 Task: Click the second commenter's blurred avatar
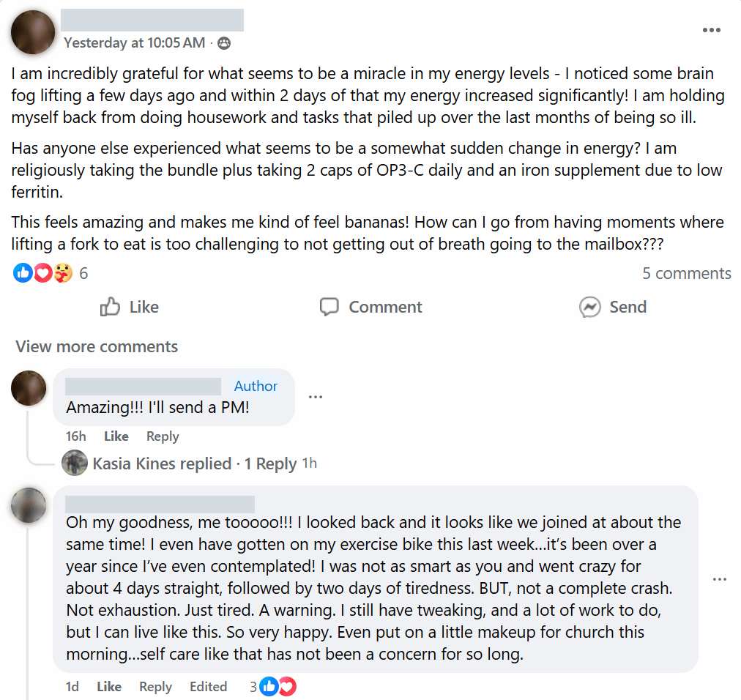[x=29, y=506]
